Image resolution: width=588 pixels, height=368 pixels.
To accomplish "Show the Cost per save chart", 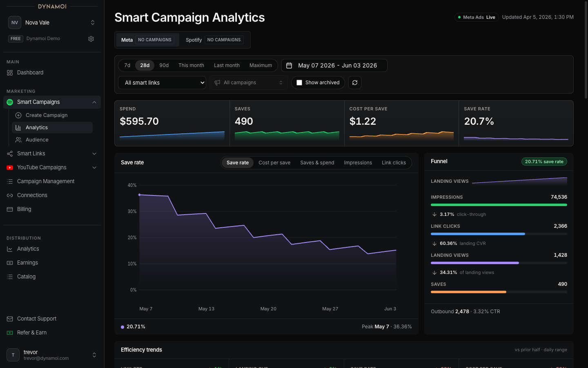I will [274, 163].
